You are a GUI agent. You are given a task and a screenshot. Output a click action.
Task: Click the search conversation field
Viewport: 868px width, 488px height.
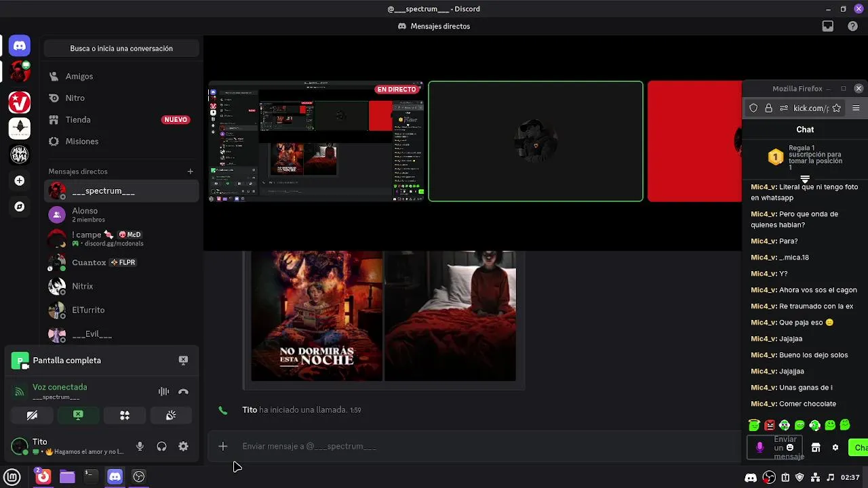coord(121,49)
